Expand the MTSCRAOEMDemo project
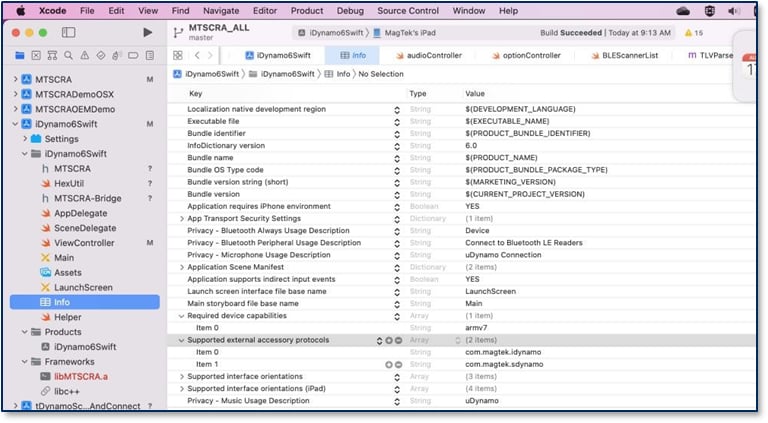 click(15, 109)
